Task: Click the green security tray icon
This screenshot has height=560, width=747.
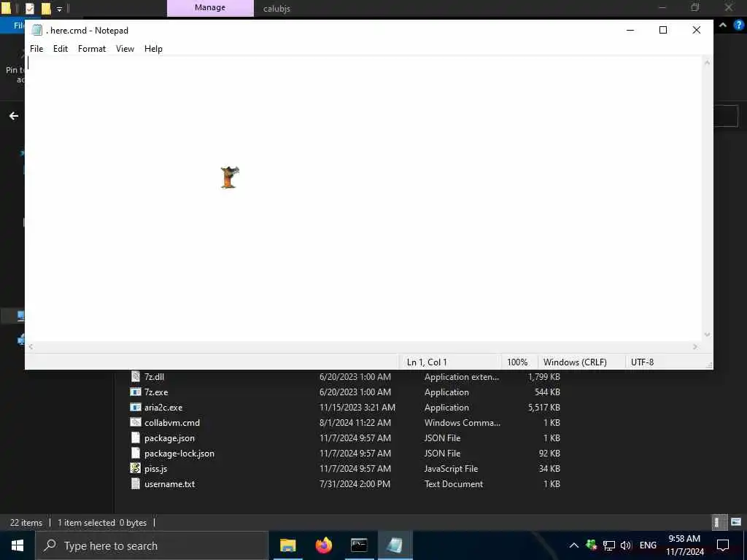Action: [591, 545]
